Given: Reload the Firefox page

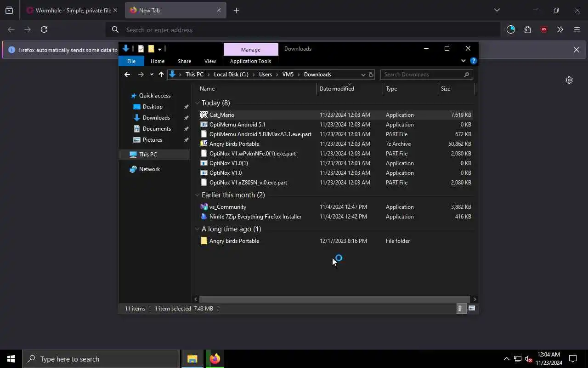Looking at the screenshot, I should coord(44,29).
